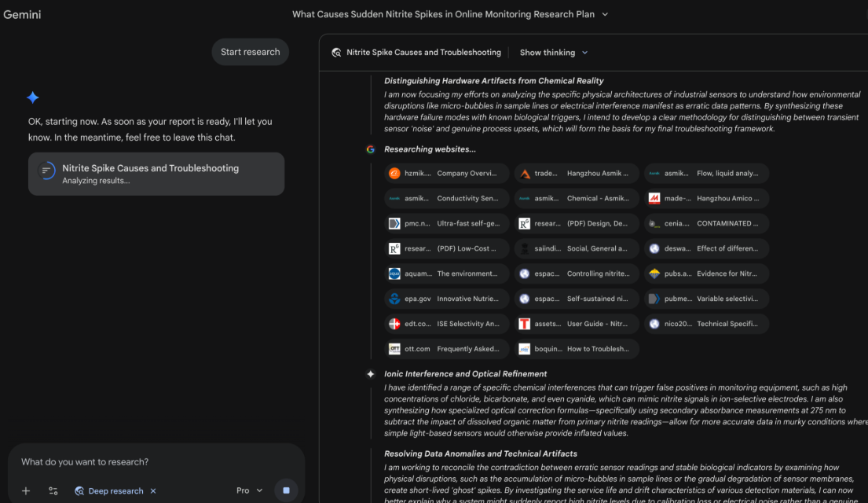The width and height of the screenshot is (868, 503).
Task: Open the trade Hangzhou Asmik source chip
Action: 577,174
